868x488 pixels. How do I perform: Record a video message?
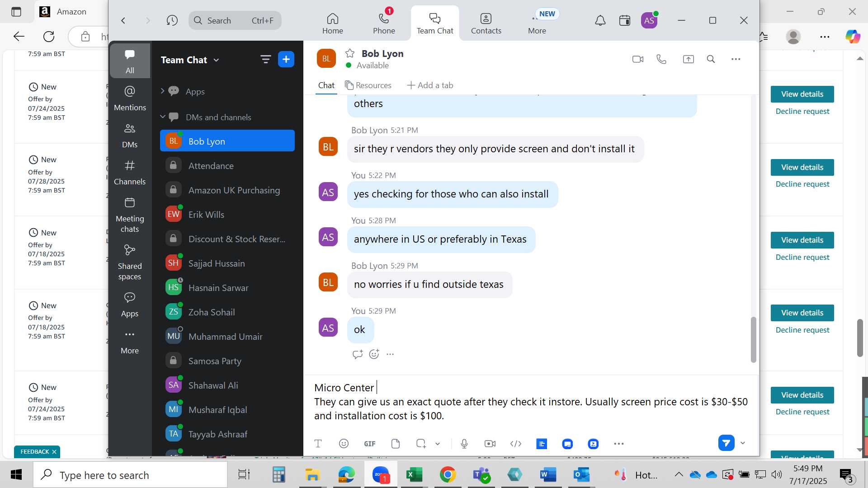tap(490, 444)
